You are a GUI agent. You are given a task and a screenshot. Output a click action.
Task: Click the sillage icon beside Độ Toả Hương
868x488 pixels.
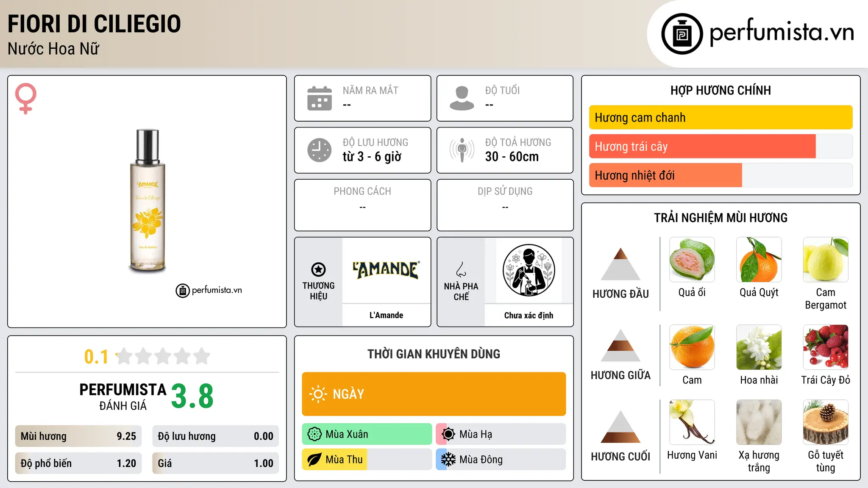462,150
